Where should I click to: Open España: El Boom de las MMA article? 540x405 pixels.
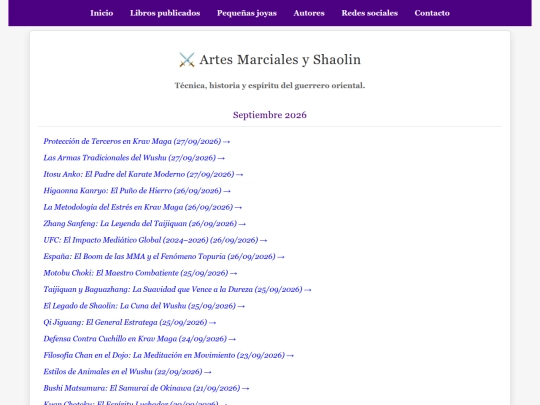tap(164, 257)
